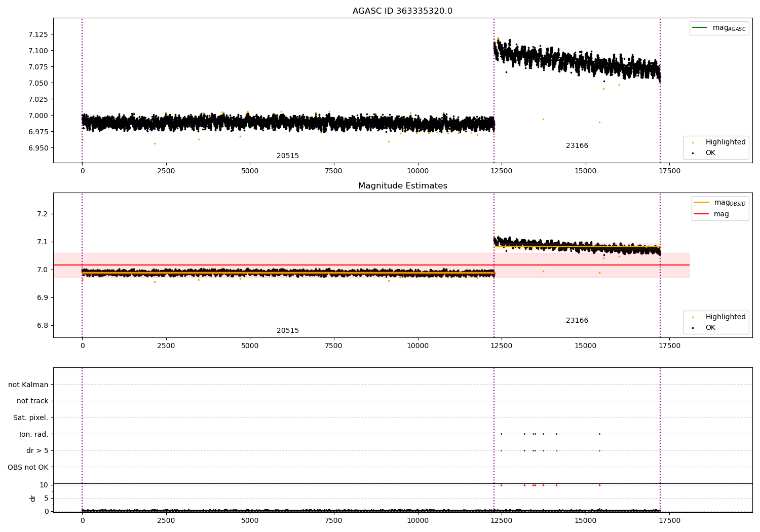
Task: Click the 17500 x-tick of AGASC ID plot
Action: tap(669, 171)
